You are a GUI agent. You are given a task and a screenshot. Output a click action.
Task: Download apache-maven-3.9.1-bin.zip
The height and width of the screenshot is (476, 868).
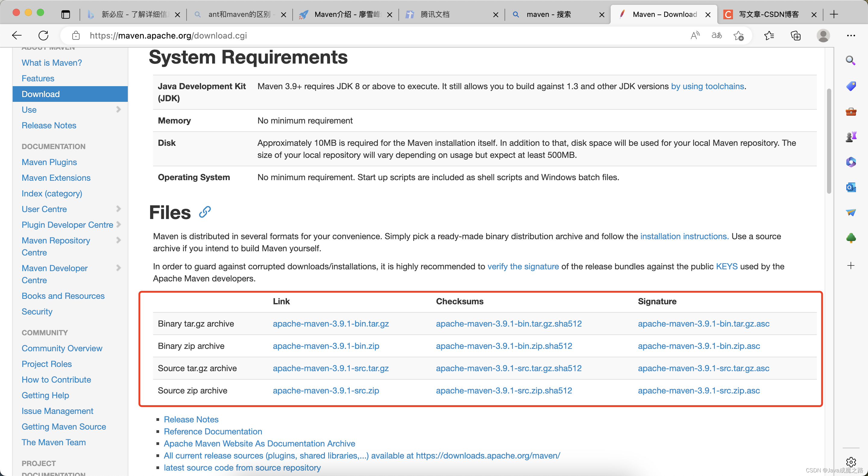(326, 346)
